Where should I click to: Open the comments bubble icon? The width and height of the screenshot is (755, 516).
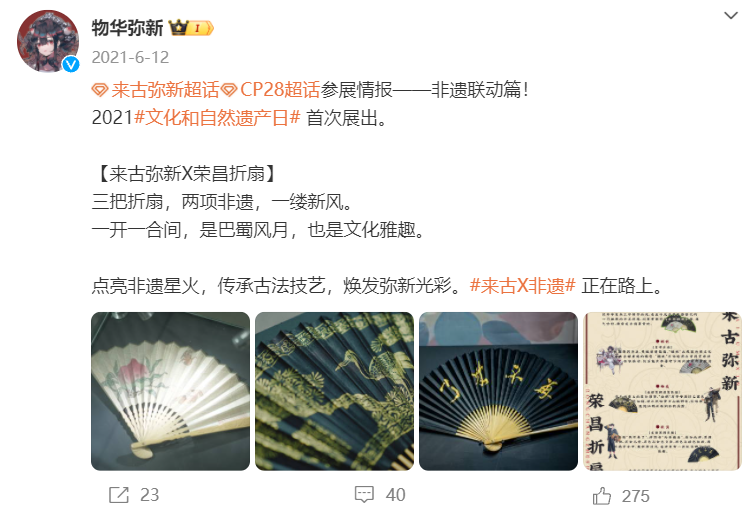(x=364, y=494)
